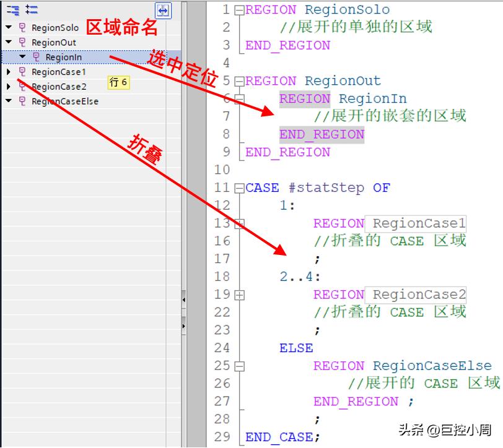Screen dimensions: 503x448
Task: Click the region icon beside RegionCaseElse
Action: pos(22,101)
